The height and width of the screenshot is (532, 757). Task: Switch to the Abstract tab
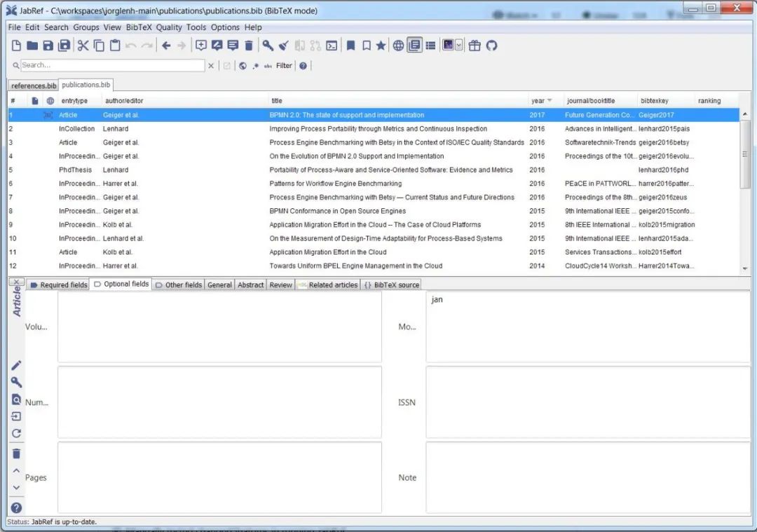coord(250,285)
